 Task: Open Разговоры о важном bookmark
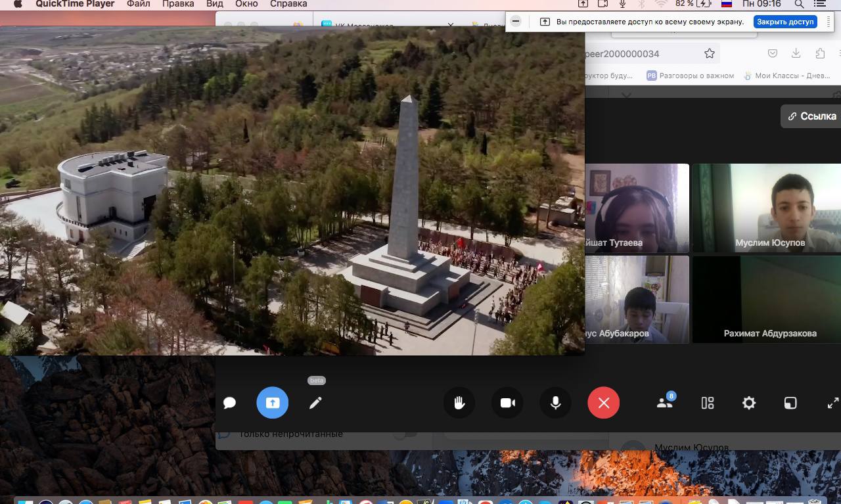(690, 76)
